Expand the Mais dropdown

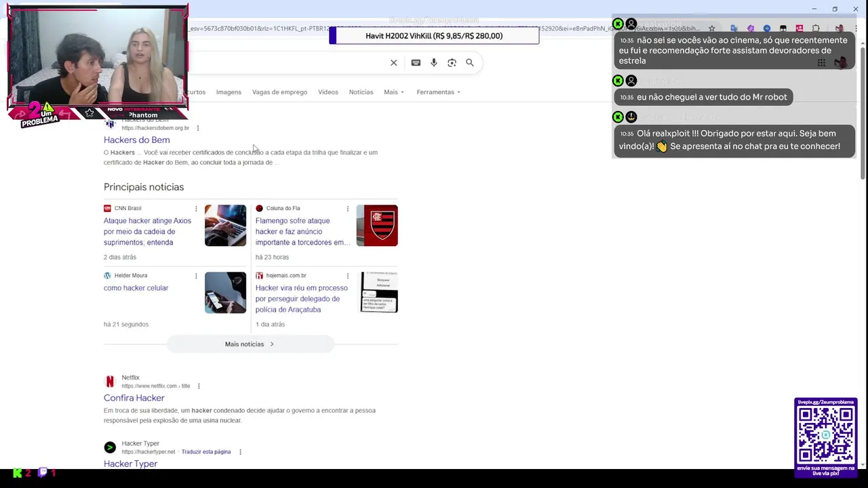(x=393, y=92)
